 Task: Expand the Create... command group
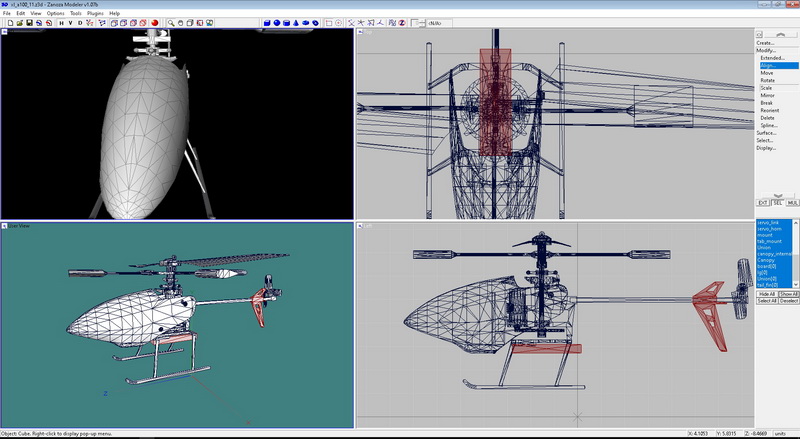(765, 43)
